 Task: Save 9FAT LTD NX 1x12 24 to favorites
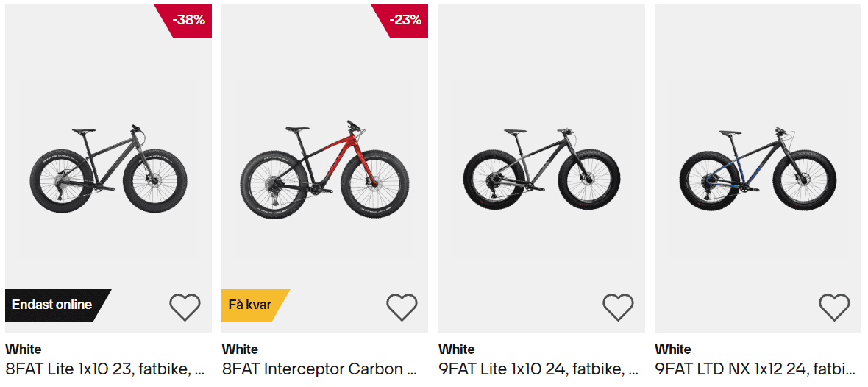point(834,307)
